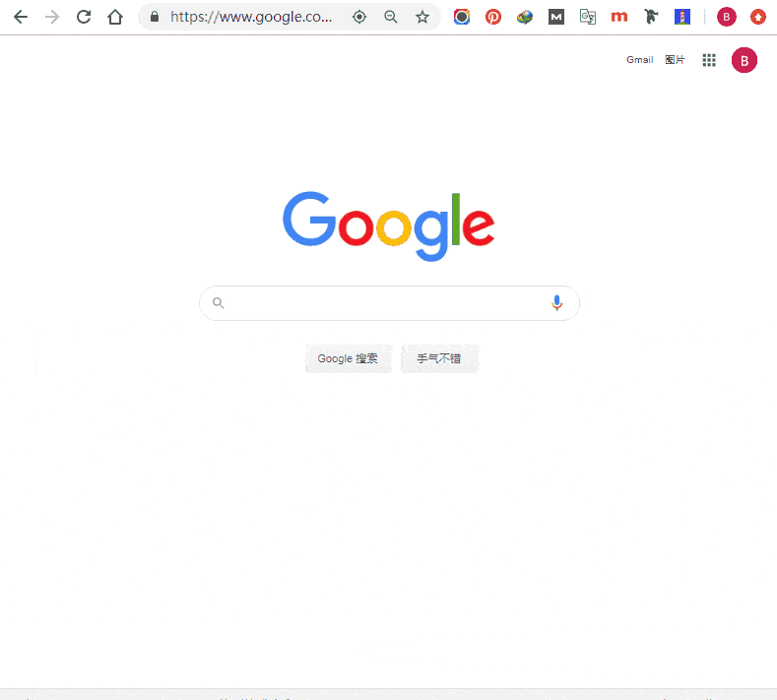The width and height of the screenshot is (777, 700).
Task: Bookmark this page with the star icon
Action: [422, 17]
